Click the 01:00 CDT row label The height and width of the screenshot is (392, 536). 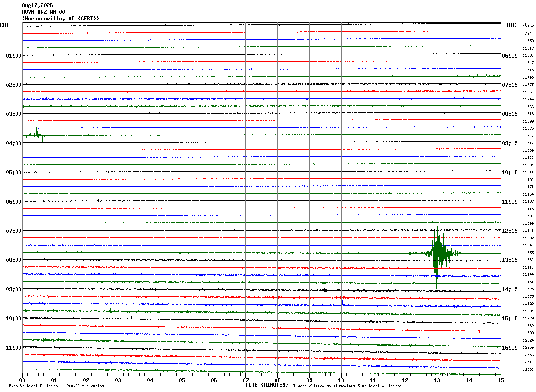(13, 56)
